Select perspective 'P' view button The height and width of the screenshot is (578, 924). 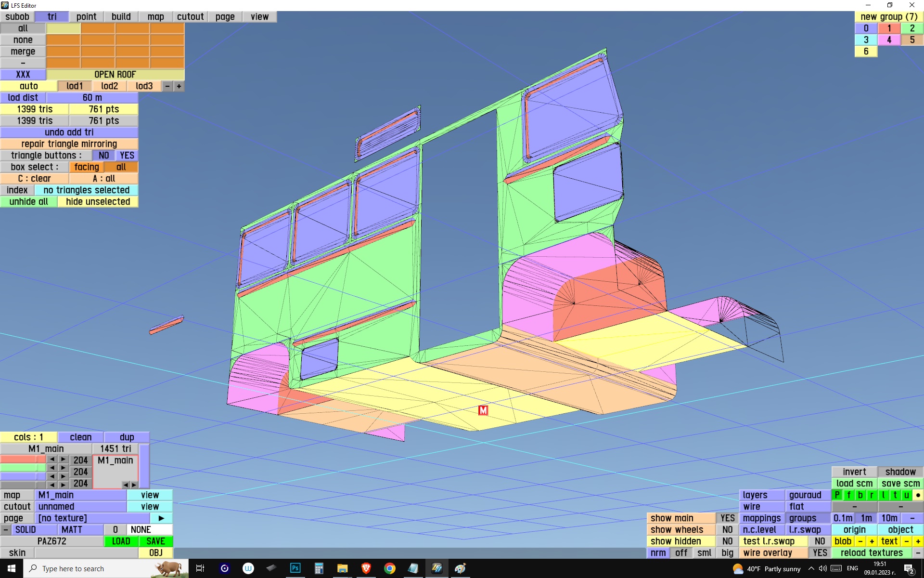point(837,495)
